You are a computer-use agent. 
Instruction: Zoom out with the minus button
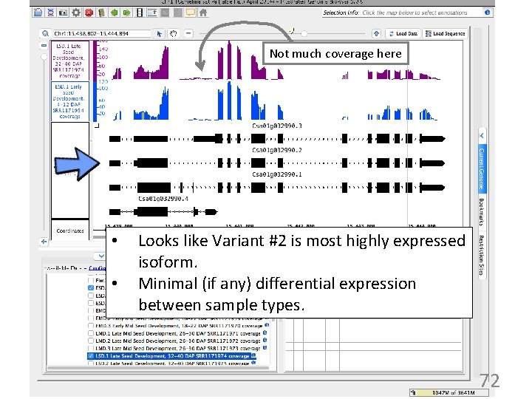click(x=188, y=33)
